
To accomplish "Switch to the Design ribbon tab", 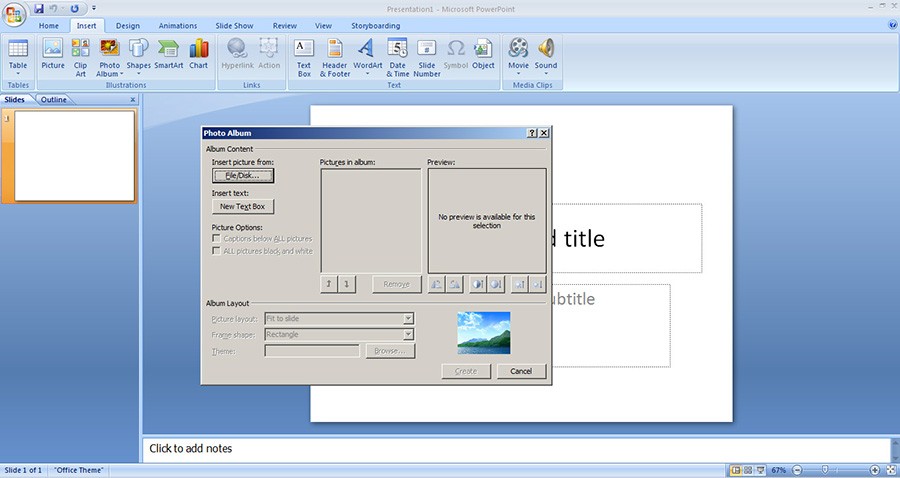I will (x=127, y=25).
